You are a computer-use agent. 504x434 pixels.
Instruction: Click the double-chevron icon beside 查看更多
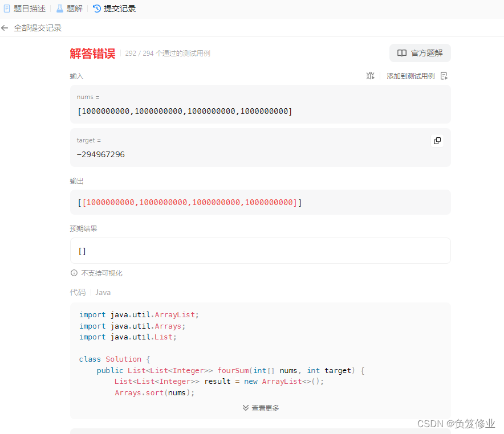tap(245, 407)
